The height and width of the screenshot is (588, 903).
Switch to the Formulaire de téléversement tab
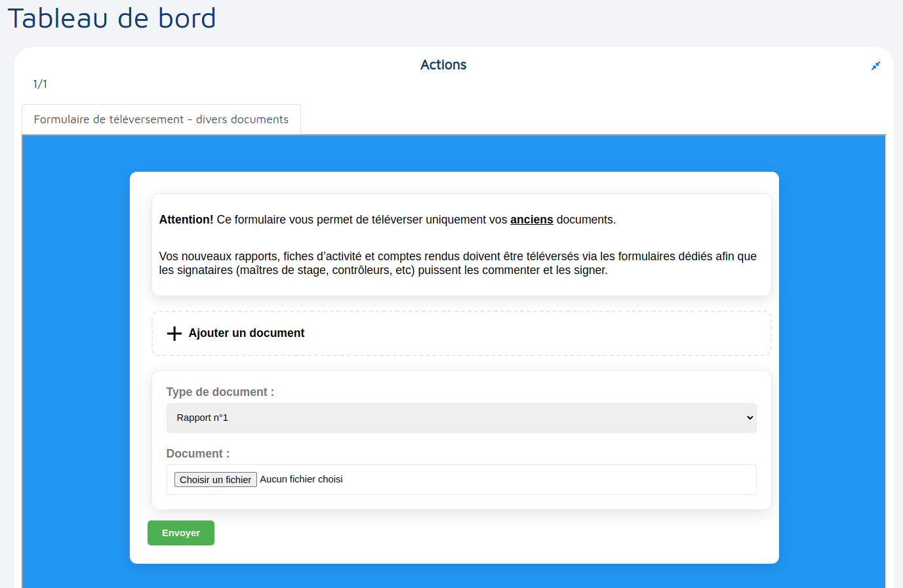coord(161,119)
